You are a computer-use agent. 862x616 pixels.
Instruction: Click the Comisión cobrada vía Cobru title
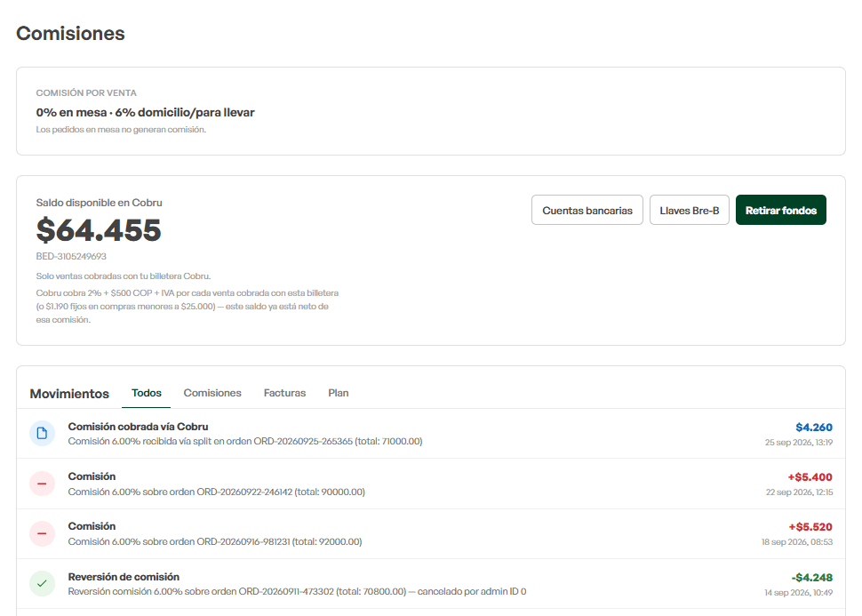click(138, 427)
